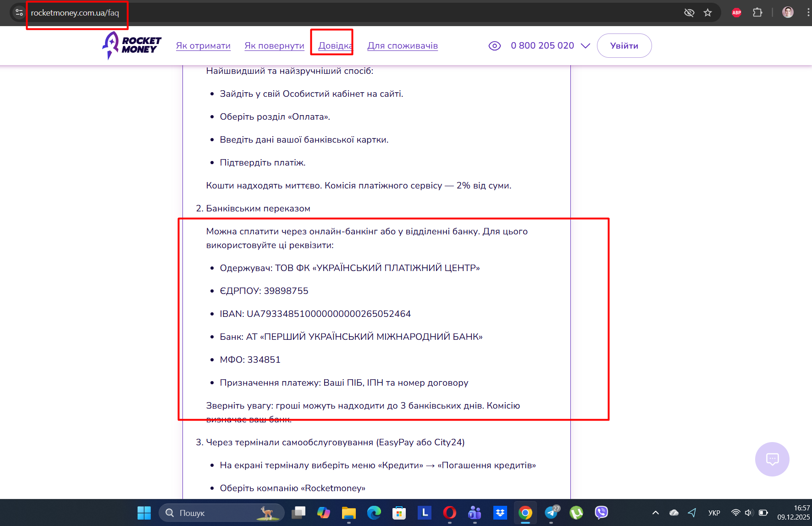This screenshot has width=812, height=526.
Task: Toggle the eye accessibility icon
Action: [x=495, y=46]
